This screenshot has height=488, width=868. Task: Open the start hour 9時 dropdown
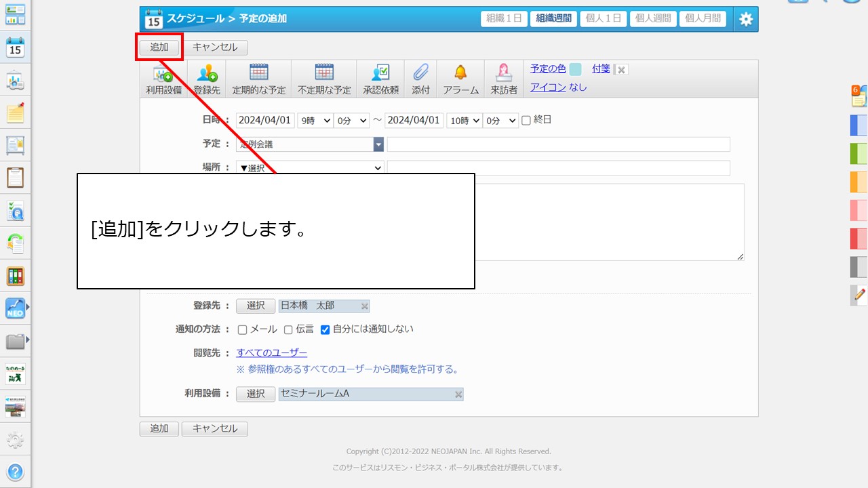tap(315, 121)
